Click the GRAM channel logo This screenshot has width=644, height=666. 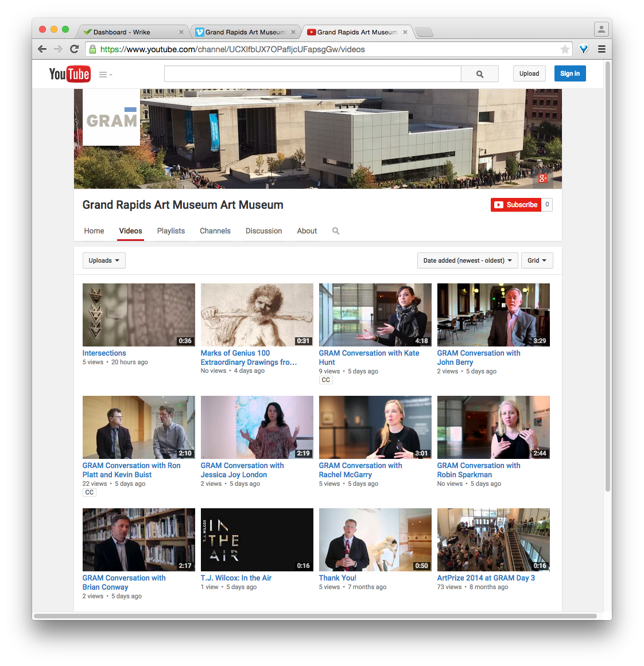pyautogui.click(x=111, y=117)
